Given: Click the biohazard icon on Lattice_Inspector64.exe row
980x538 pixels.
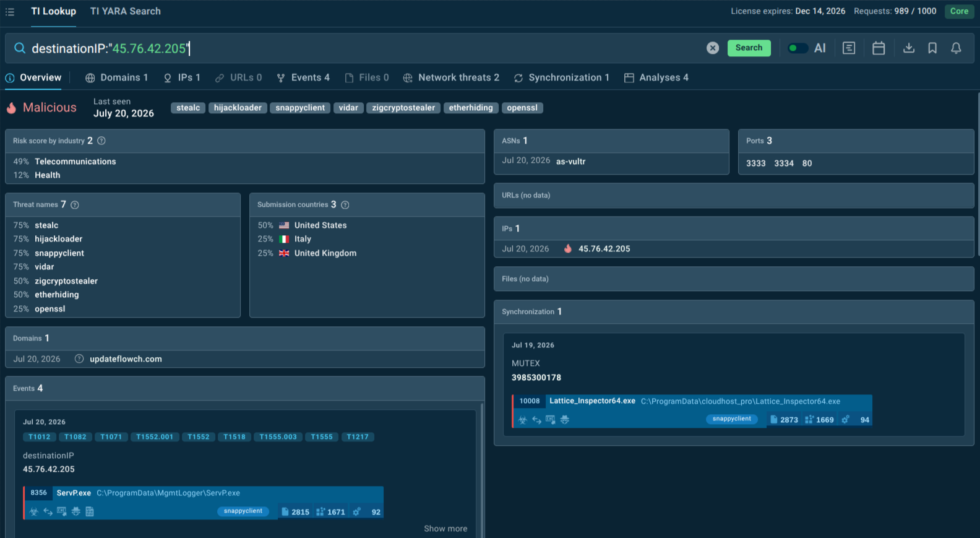Looking at the screenshot, I should tap(523, 420).
